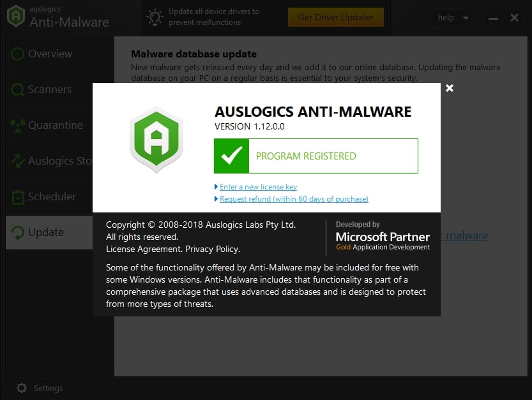Close the About dialog with the X

point(450,88)
